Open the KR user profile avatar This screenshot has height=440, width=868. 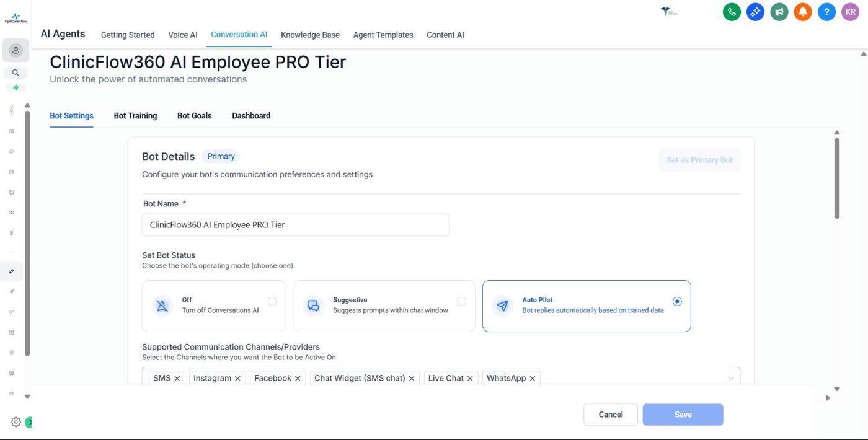[x=850, y=12]
